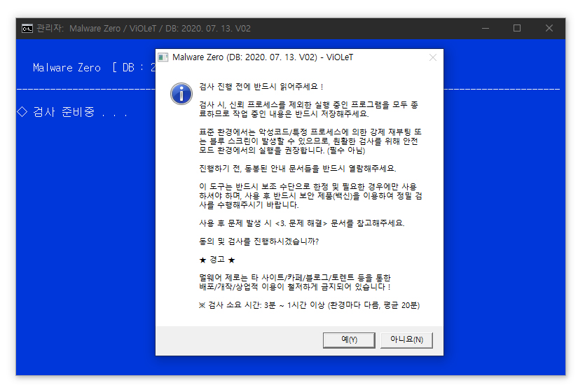Close the Malware Zero dialog
The height and width of the screenshot is (392, 585).
[x=433, y=57]
